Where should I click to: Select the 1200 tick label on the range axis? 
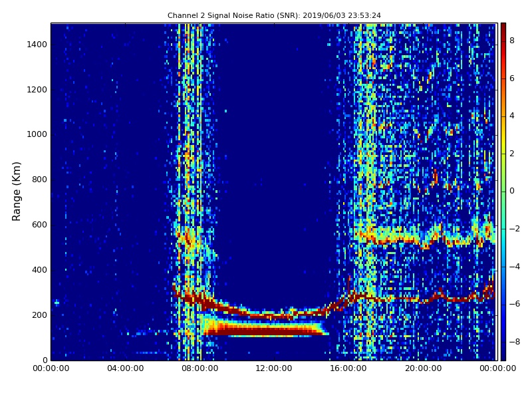click(x=37, y=90)
